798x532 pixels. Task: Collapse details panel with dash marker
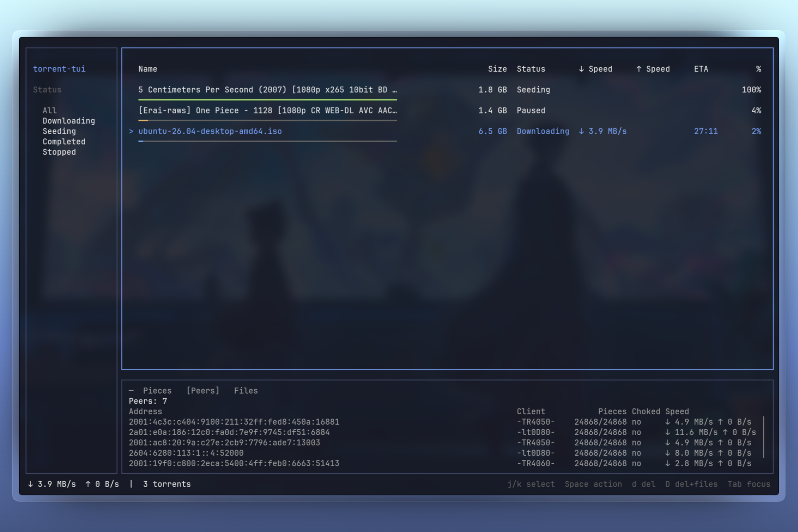pyautogui.click(x=131, y=391)
